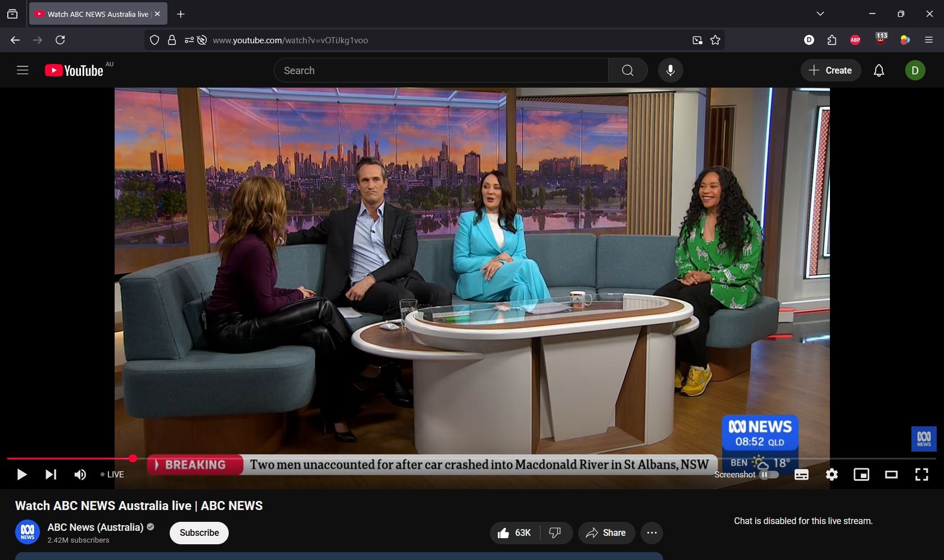Image resolution: width=944 pixels, height=560 pixels.
Task: Subscribe to ABC News (Australia)
Action: click(199, 533)
